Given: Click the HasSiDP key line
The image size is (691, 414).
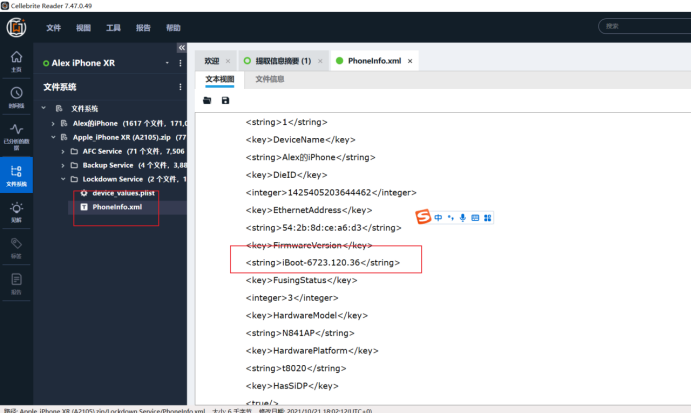Looking at the screenshot, I should click(292, 386).
